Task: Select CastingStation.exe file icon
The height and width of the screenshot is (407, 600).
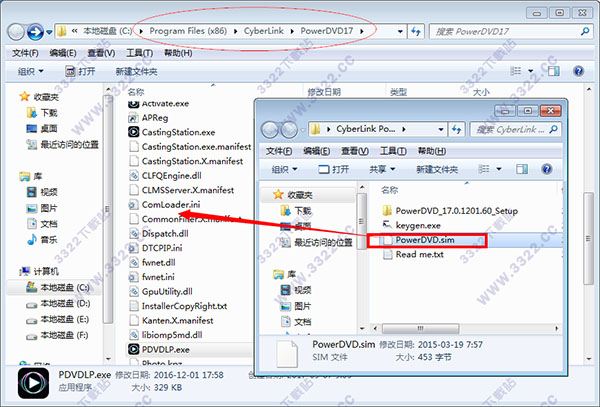Action: pyautogui.click(x=133, y=132)
